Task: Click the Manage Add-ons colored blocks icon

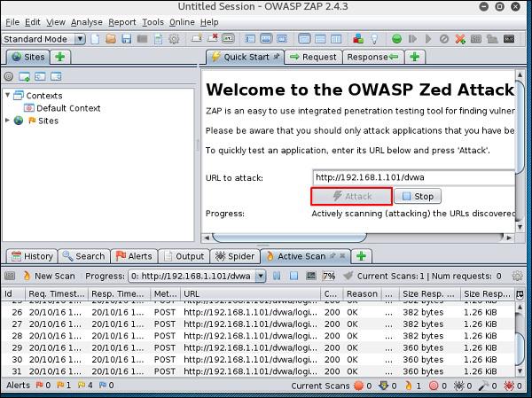Action: pos(358,39)
